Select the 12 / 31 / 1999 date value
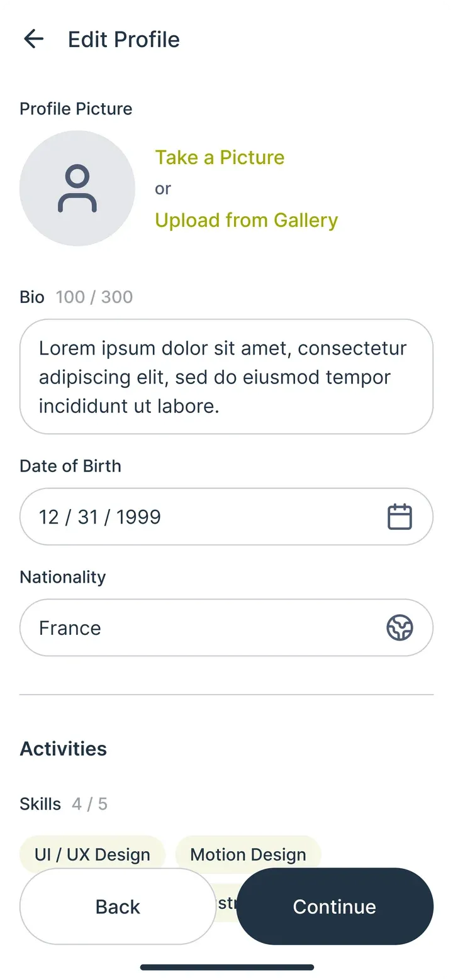 (x=100, y=517)
